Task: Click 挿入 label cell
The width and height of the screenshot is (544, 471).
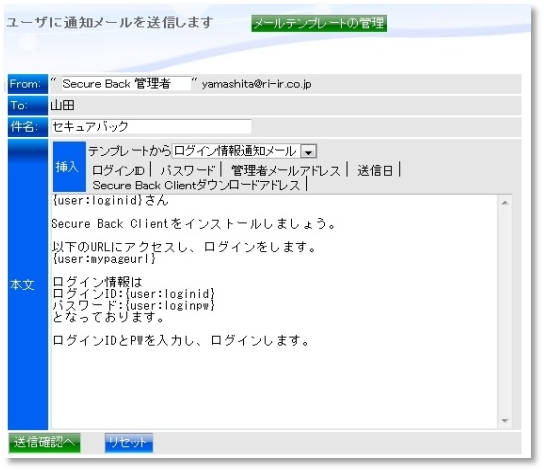Action: coord(69,167)
